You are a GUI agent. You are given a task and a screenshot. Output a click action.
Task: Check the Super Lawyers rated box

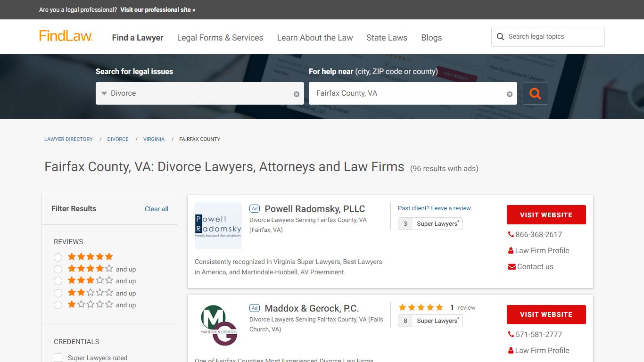(x=58, y=358)
